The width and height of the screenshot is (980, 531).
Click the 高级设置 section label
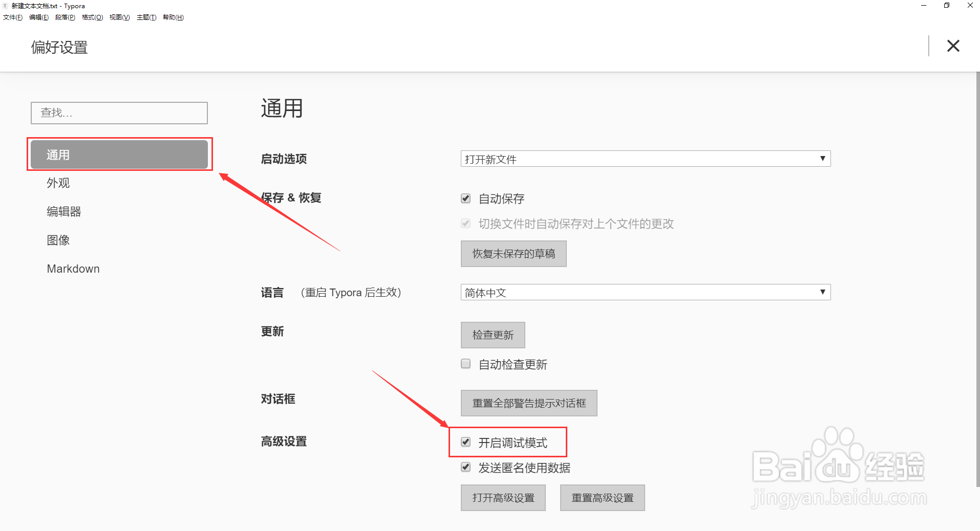[284, 441]
